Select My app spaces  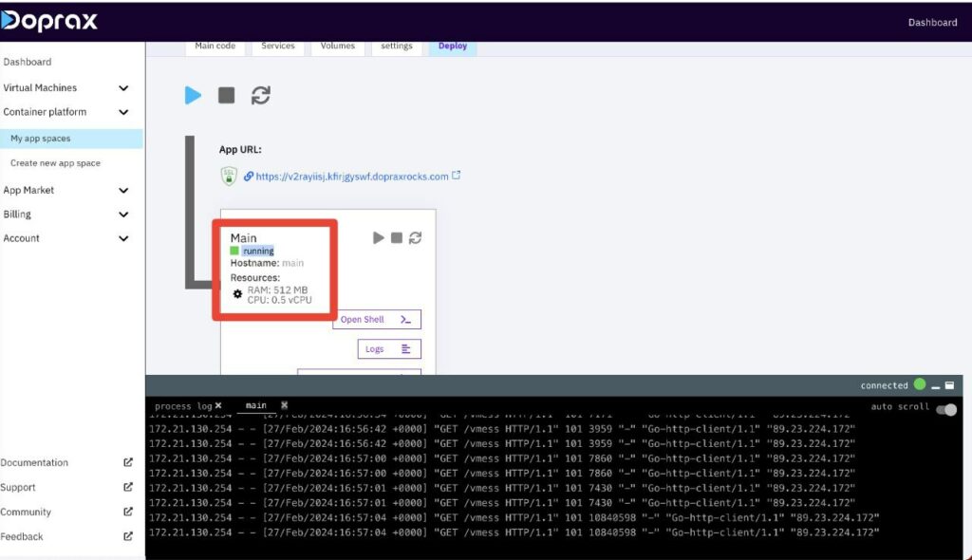click(71, 139)
